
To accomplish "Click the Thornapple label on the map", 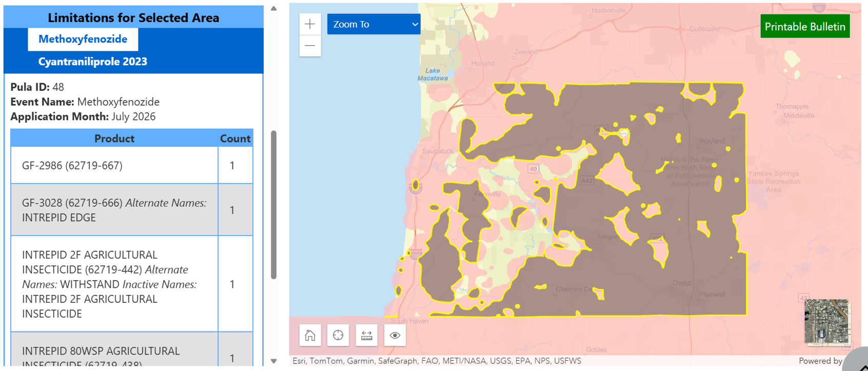I will (792, 106).
